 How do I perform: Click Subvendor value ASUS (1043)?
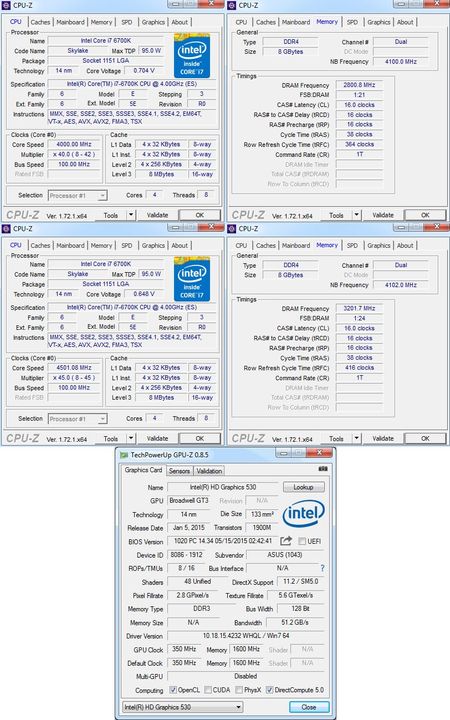click(x=285, y=555)
